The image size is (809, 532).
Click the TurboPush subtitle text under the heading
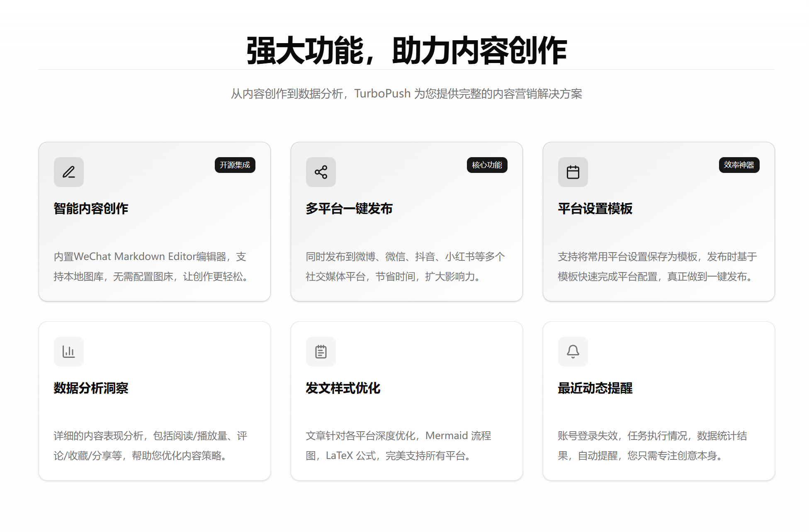click(406, 94)
